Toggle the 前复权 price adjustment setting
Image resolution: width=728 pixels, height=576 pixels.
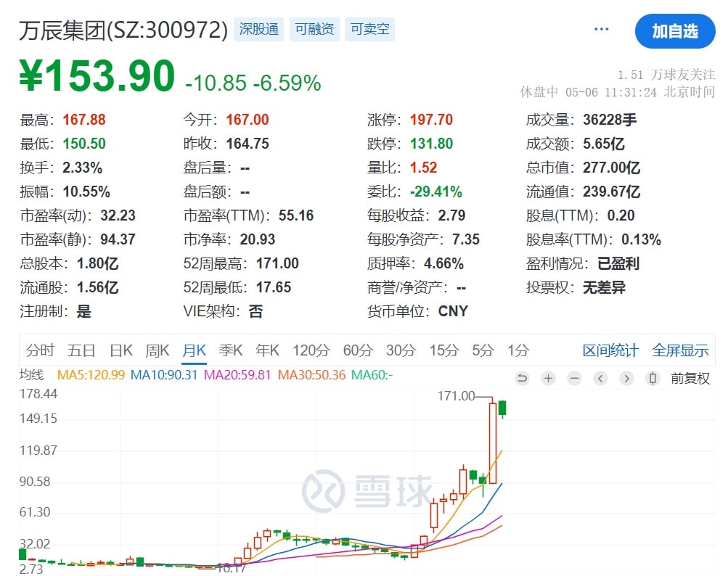pos(690,378)
